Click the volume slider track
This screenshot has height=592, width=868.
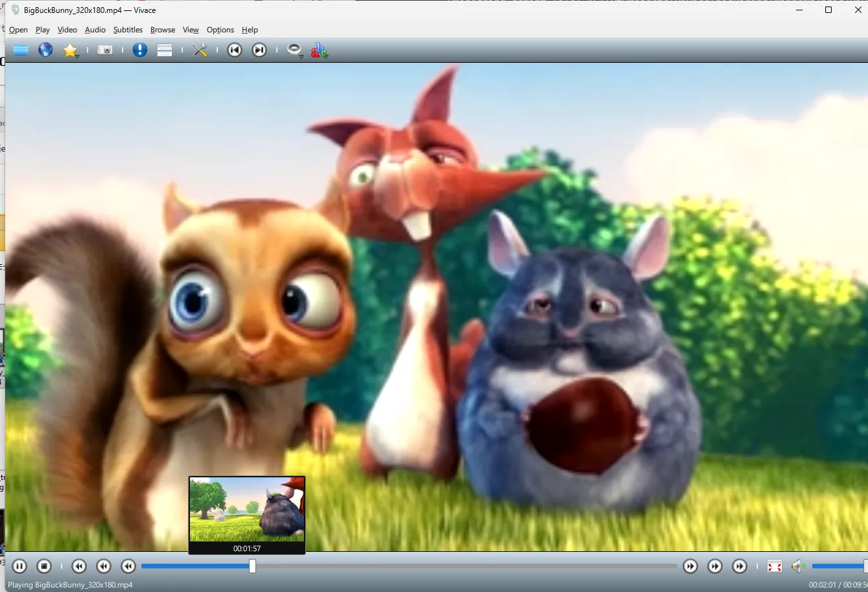839,566
